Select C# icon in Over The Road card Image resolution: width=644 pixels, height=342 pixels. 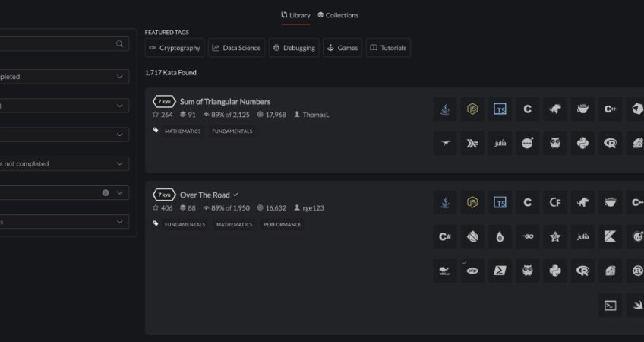coord(445,236)
